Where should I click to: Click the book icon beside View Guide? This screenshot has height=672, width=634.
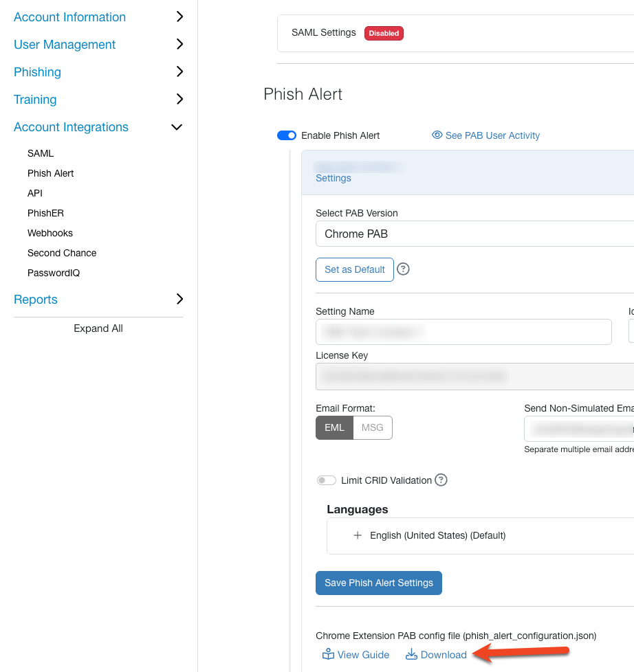point(329,654)
